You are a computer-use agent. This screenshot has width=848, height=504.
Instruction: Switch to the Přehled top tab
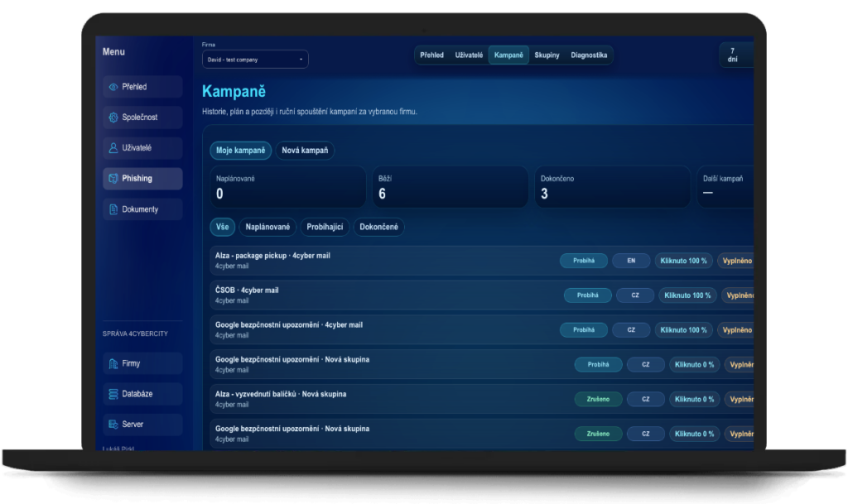(431, 55)
